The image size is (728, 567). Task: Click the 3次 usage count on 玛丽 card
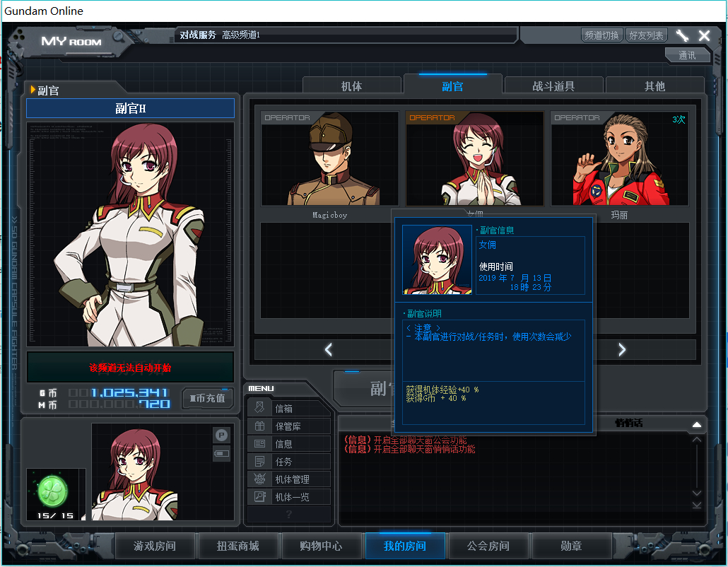(679, 119)
